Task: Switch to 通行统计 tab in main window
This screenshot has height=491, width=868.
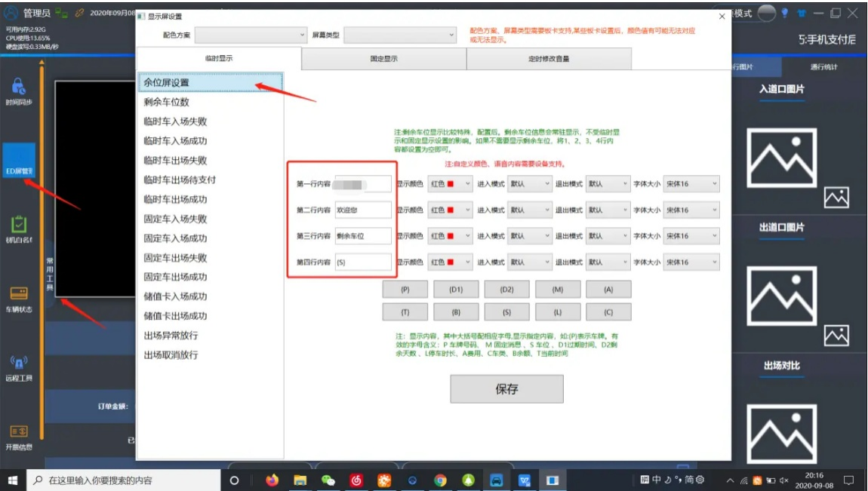Action: [823, 67]
